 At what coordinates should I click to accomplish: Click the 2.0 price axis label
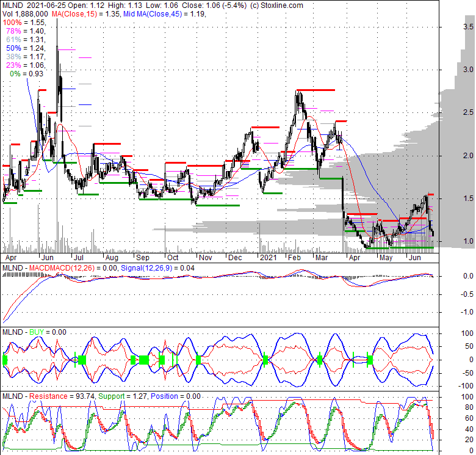(x=468, y=156)
